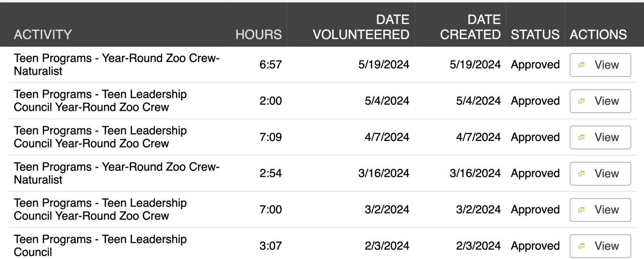Select the Year-Round Zoo Crew-Naturalist 5/19/2024 activity
The image size is (644, 259).
pos(117,65)
